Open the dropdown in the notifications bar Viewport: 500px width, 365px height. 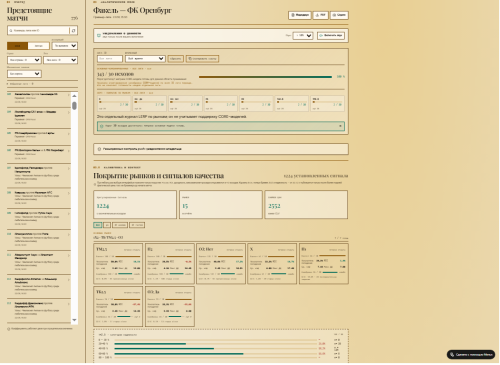point(303,35)
